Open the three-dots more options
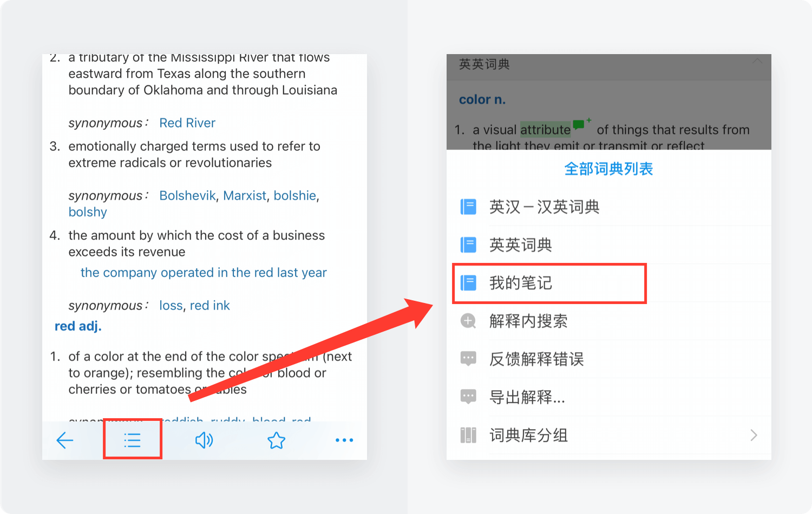812x514 pixels. tap(344, 440)
